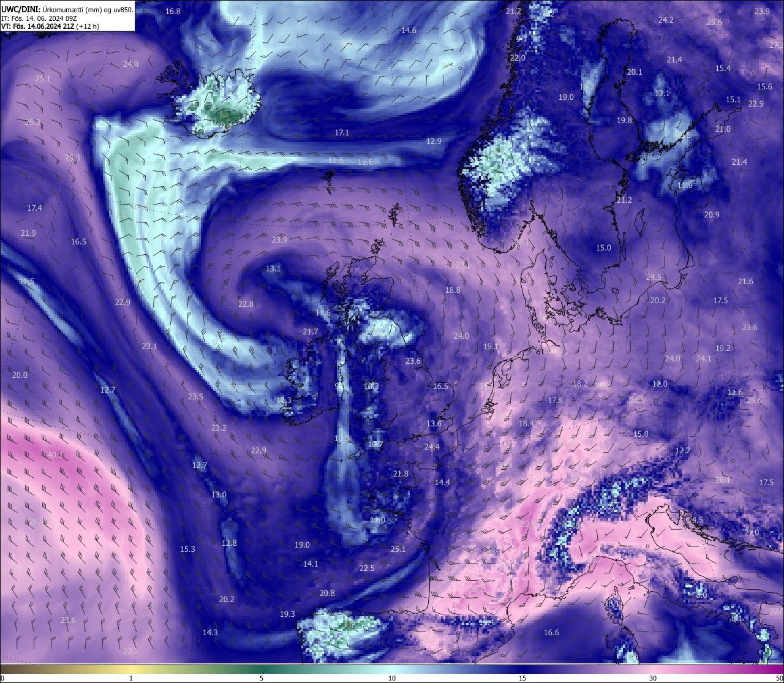Viewport: 784px width, 683px height.
Task: Click the 13.1 value near the low centre
Action: tap(273, 268)
